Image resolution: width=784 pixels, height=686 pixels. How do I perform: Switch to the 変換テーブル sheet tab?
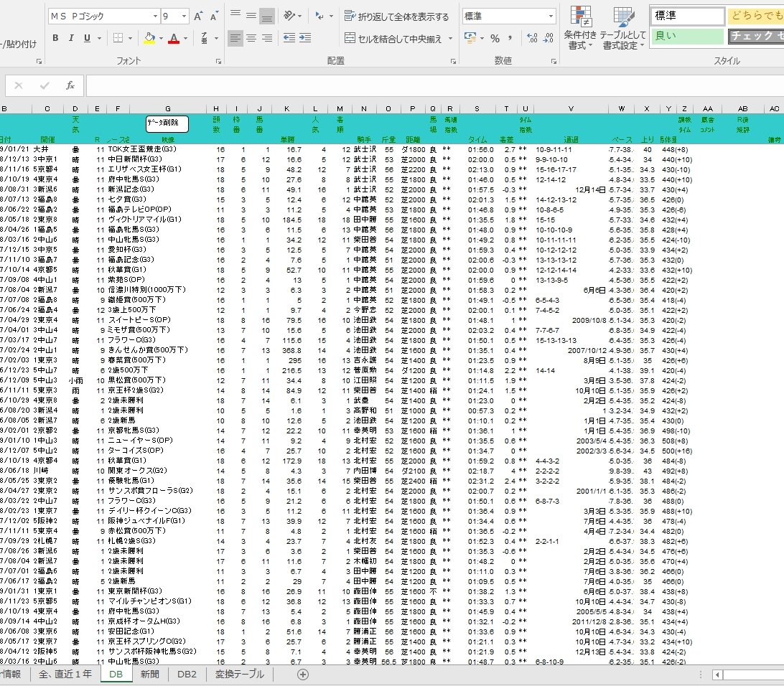tap(240, 674)
